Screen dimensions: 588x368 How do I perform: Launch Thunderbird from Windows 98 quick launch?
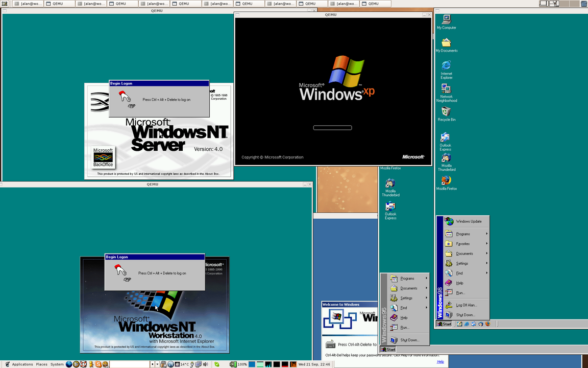click(x=481, y=324)
